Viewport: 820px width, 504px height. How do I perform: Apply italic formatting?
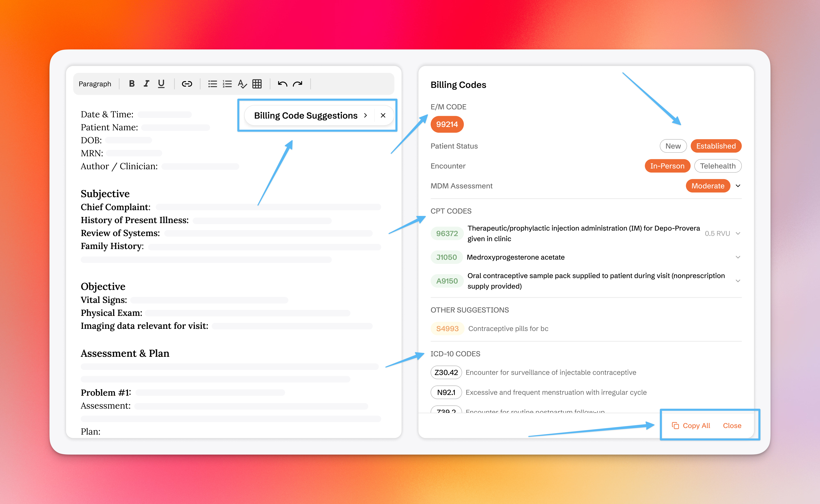(146, 84)
